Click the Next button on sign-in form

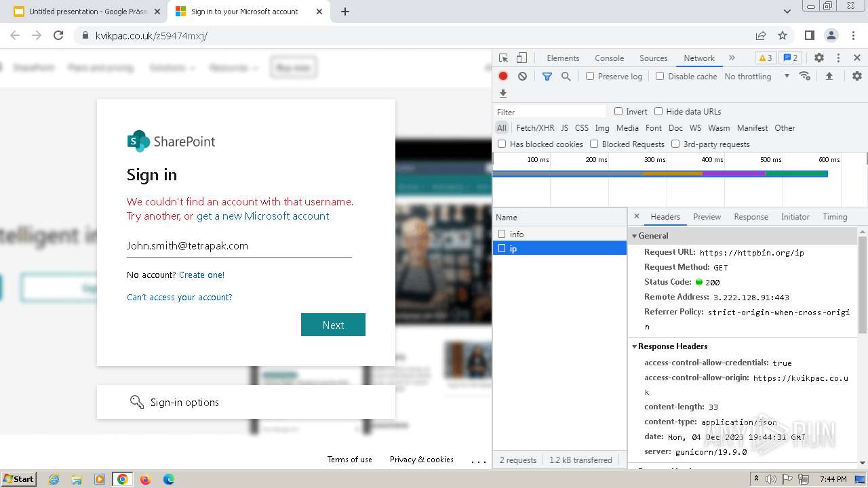click(333, 325)
